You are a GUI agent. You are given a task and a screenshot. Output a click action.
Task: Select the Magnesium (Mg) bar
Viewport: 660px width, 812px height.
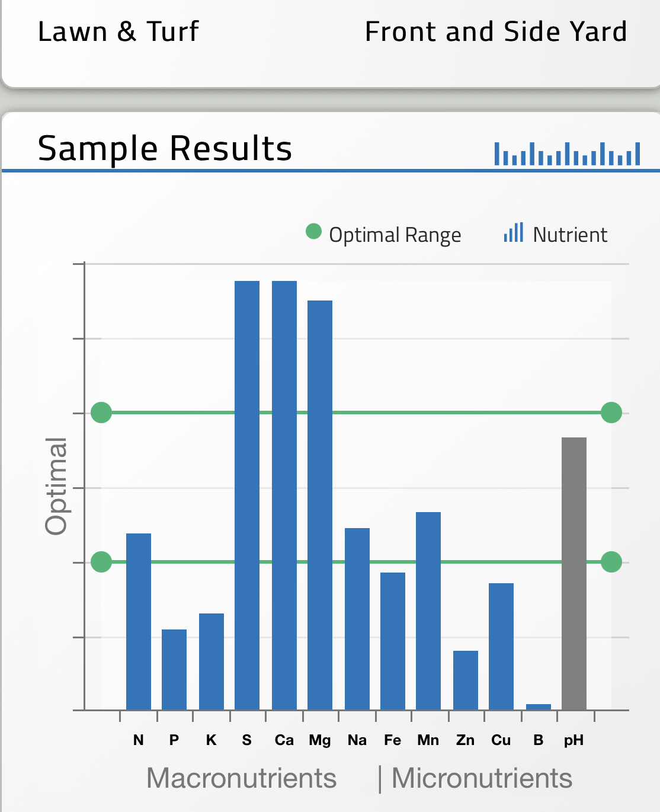click(x=320, y=505)
